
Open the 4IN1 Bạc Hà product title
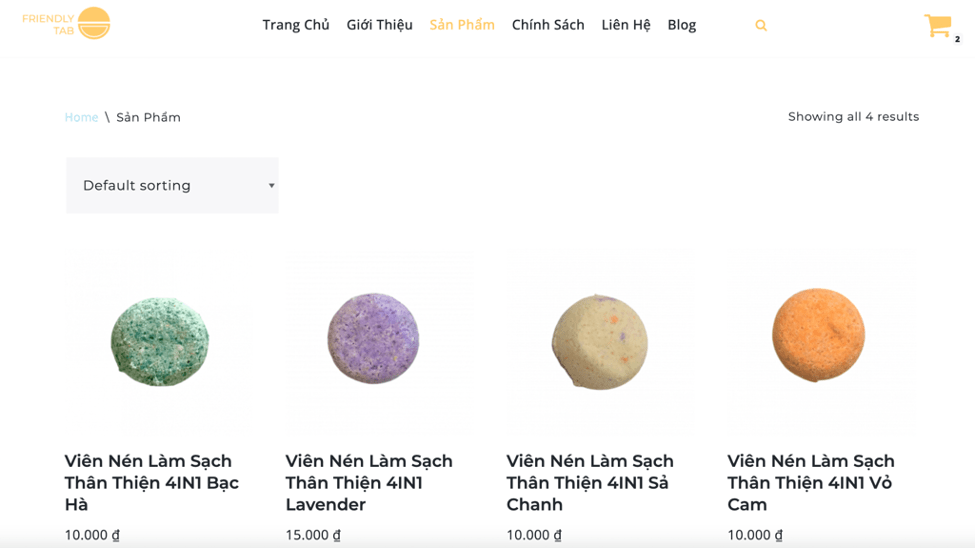[x=151, y=483]
